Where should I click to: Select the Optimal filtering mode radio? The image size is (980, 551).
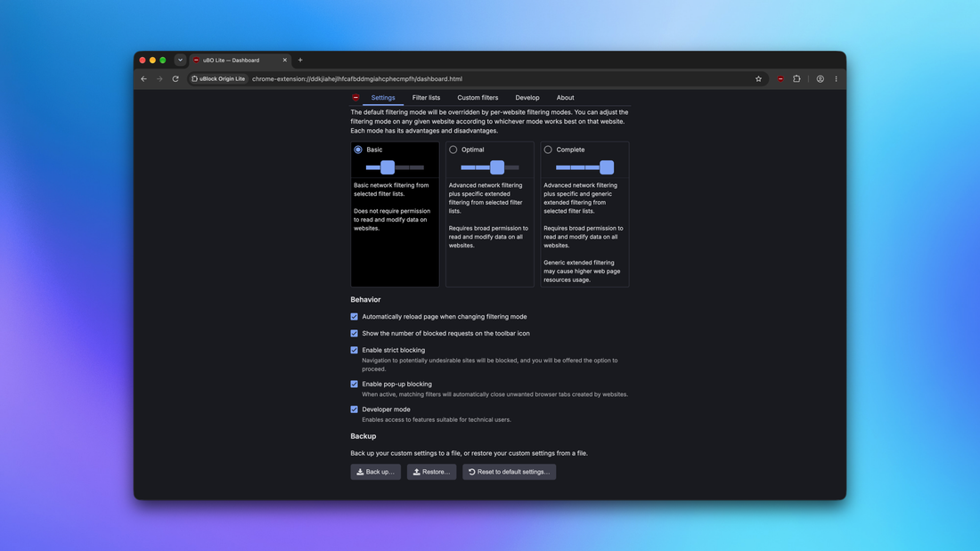coord(453,150)
